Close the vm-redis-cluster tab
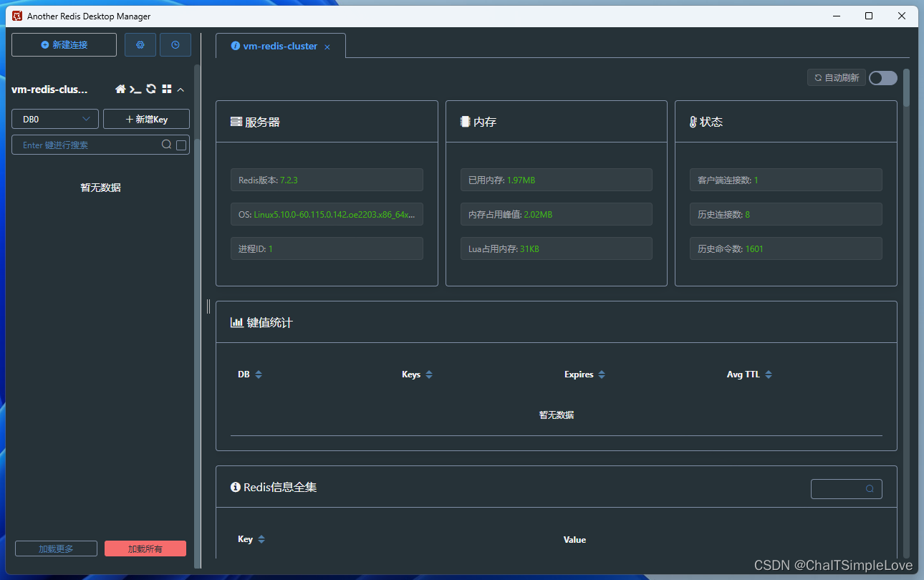924x580 pixels. pyautogui.click(x=327, y=47)
